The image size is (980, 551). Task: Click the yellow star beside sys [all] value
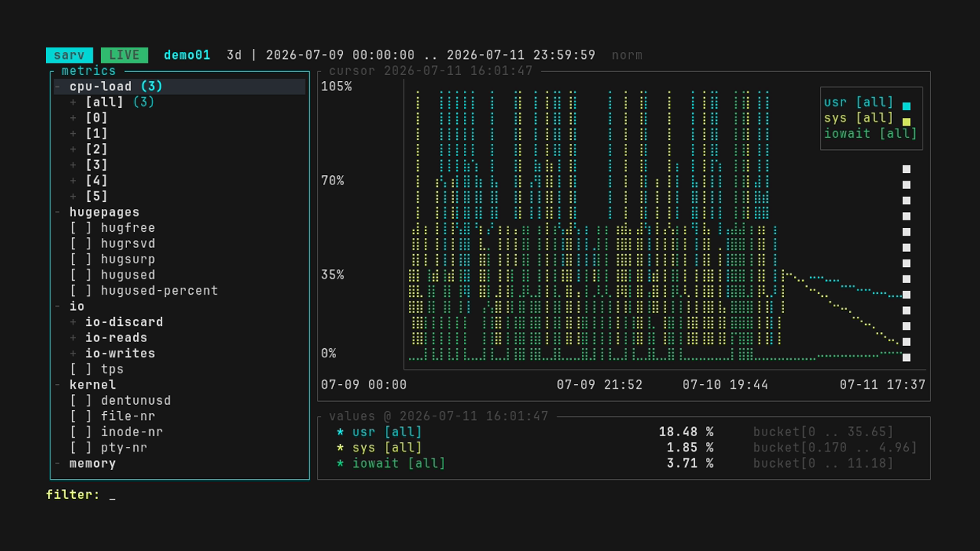[341, 448]
